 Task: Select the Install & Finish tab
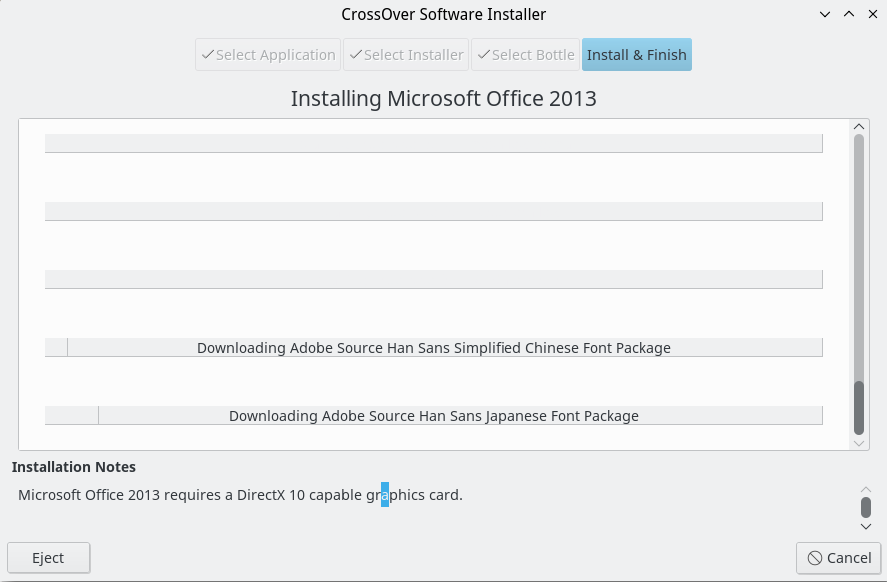pos(637,55)
